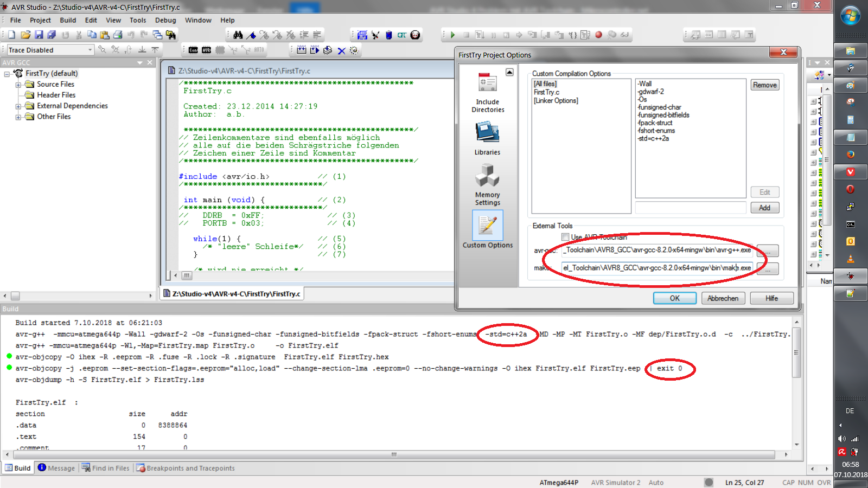This screenshot has height=488, width=868.
Task: Select the Libraries options page icon
Action: [487, 138]
